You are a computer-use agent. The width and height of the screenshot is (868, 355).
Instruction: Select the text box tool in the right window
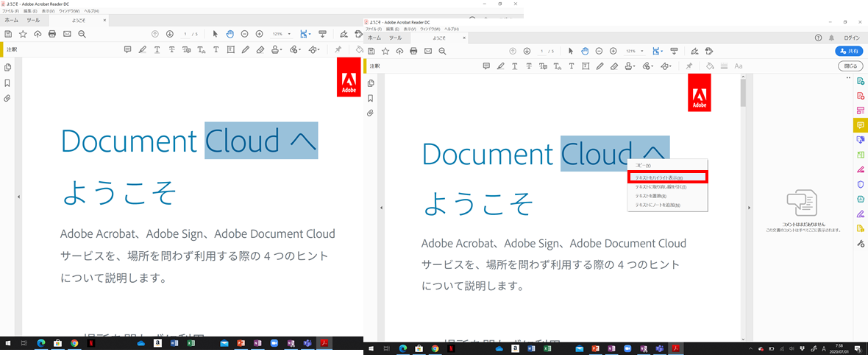coord(586,66)
